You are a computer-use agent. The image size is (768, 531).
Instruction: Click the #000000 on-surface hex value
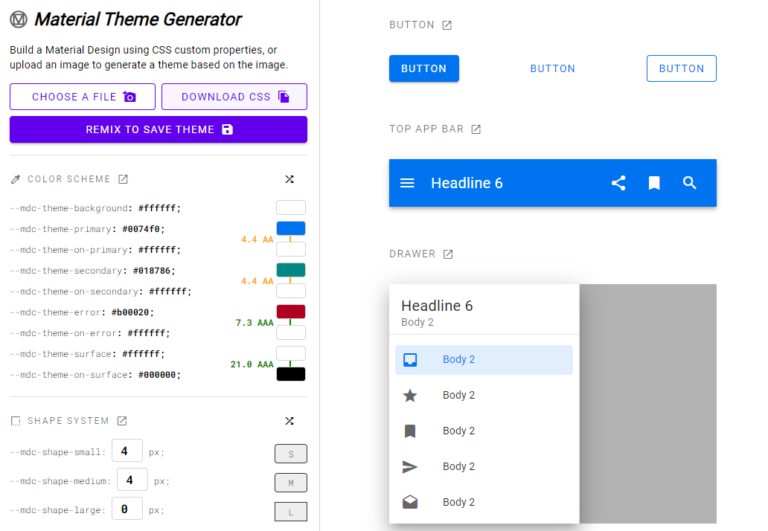tap(159, 375)
